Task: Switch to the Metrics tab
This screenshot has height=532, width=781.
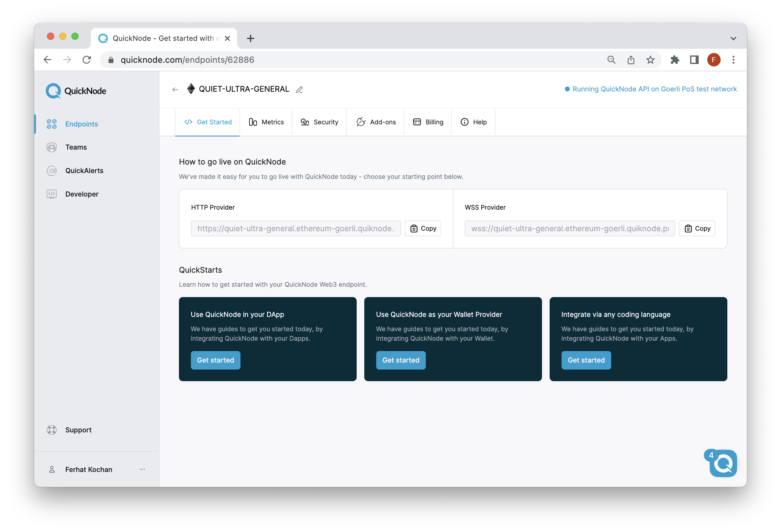Action: (266, 122)
